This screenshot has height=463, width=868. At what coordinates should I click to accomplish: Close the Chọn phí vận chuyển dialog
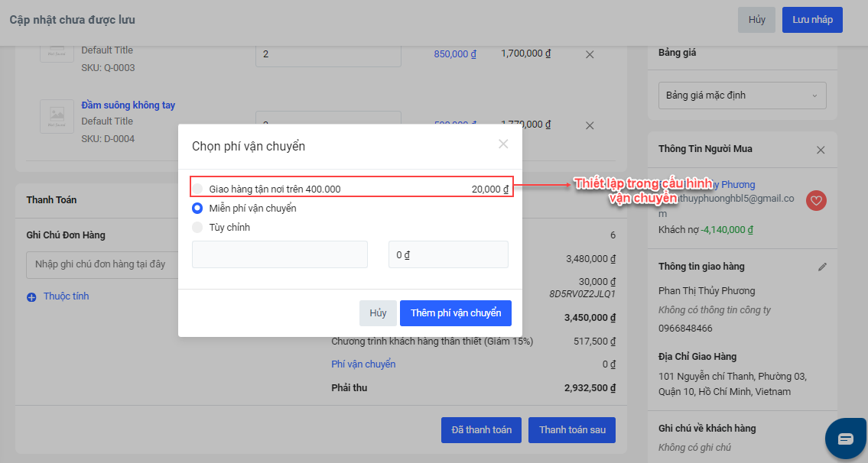tap(503, 144)
